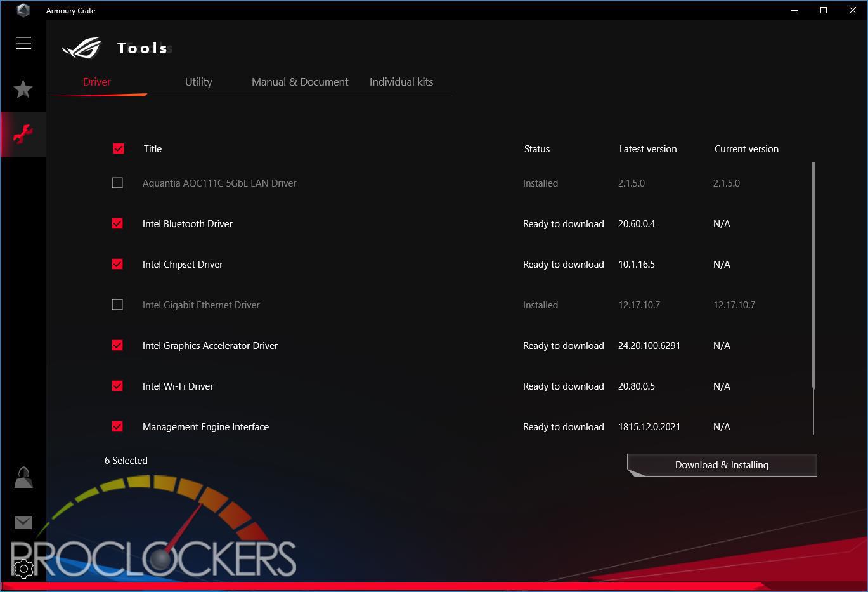Click the Armoury Crate app icon

point(23,10)
